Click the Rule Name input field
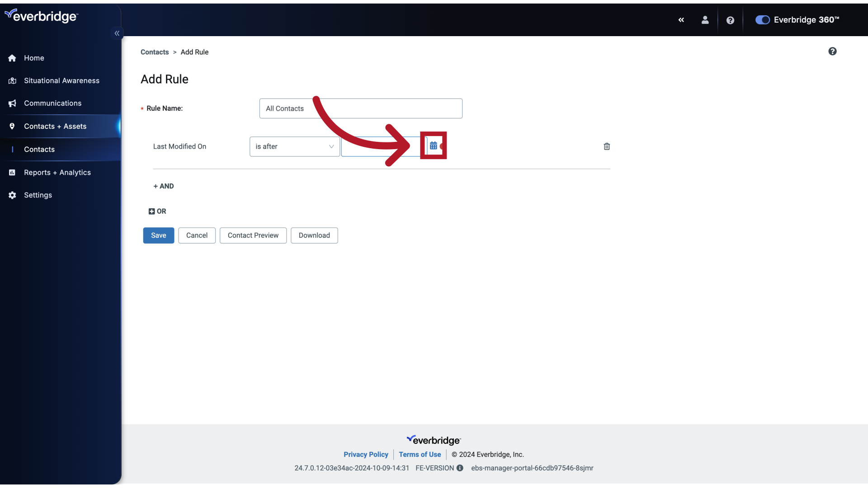868x488 pixels. (361, 108)
